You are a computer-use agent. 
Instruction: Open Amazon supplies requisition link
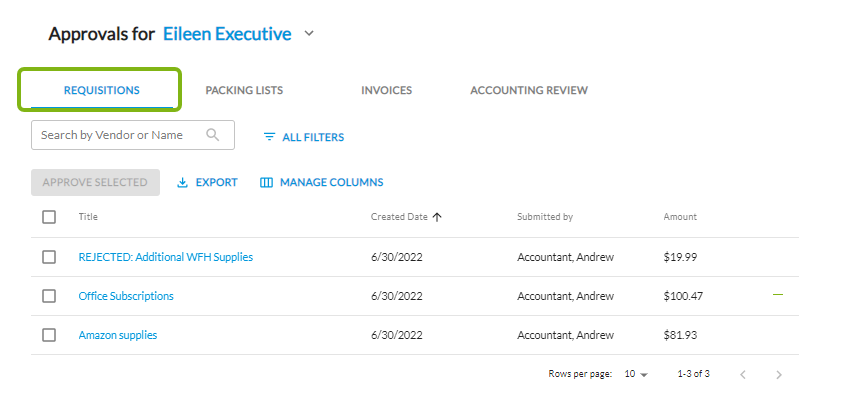(x=118, y=335)
